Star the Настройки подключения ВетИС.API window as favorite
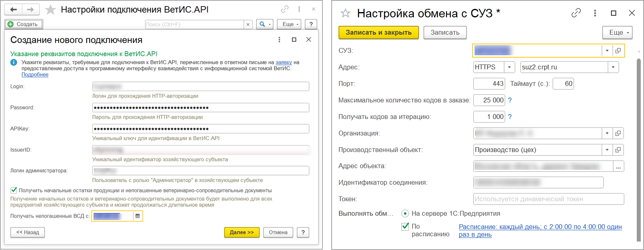Screen dimensions: 644x250 50,10
